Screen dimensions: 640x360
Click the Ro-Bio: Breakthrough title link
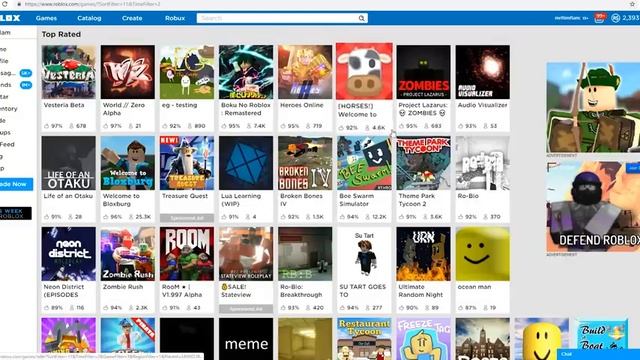tap(301, 291)
